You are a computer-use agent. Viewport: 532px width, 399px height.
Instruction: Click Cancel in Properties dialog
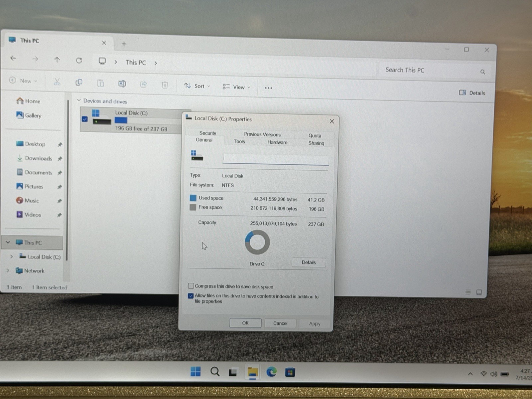[x=280, y=323]
